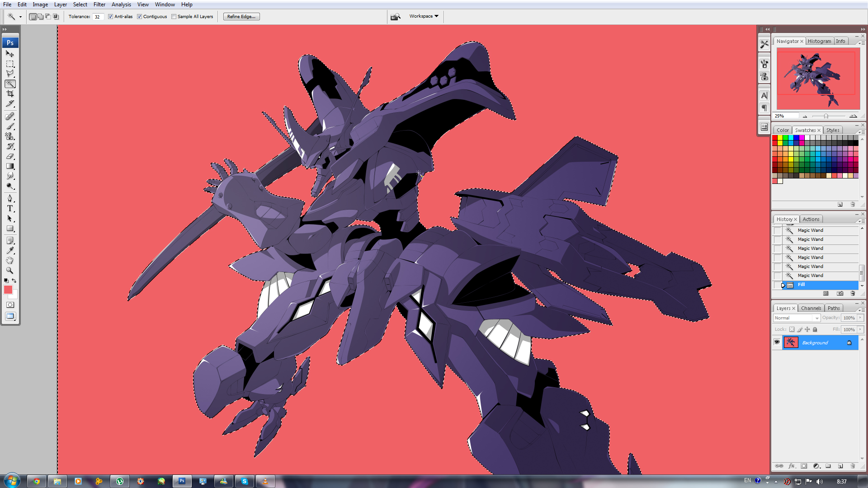Select the Rectangular Marquee tool

10,64
